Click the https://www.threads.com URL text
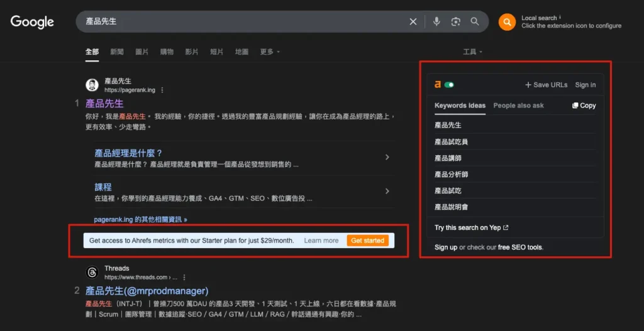This screenshot has height=331, width=644. click(141, 277)
